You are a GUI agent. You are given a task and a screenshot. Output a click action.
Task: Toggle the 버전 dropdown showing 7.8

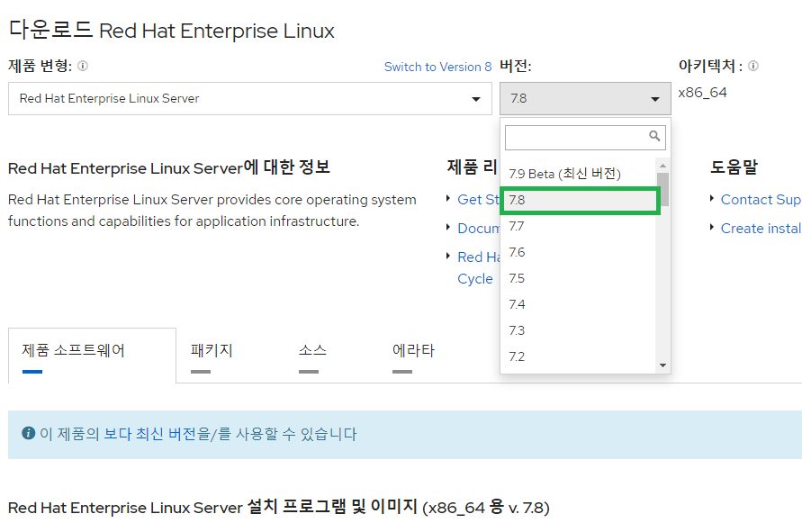pos(585,98)
